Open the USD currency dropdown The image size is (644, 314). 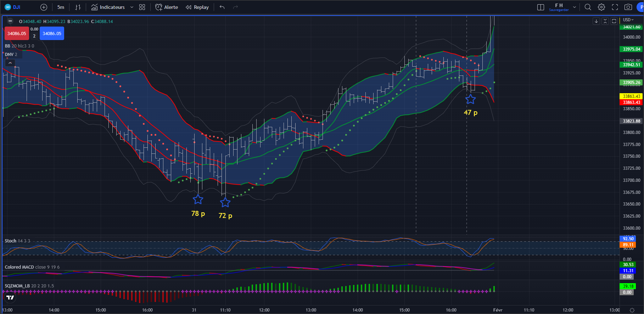click(628, 20)
